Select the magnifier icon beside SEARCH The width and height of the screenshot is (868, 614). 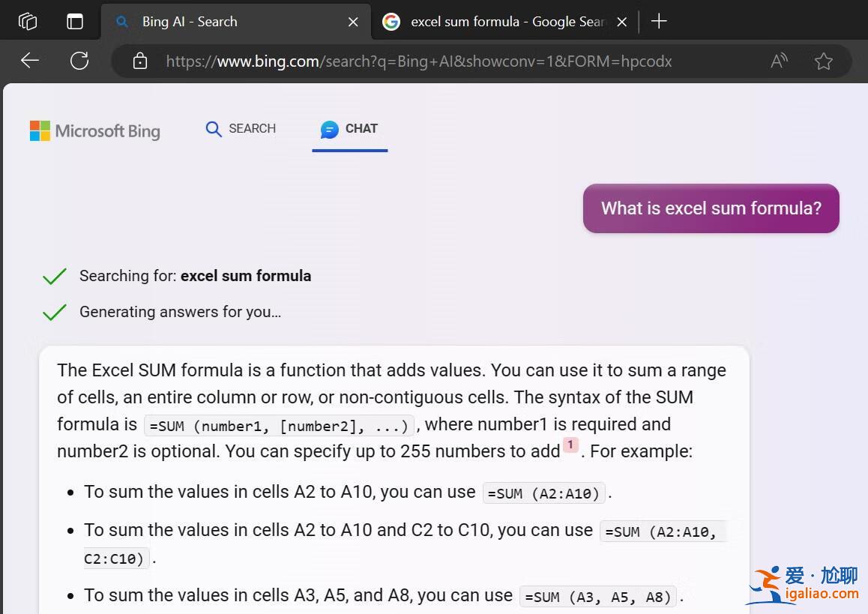214,129
